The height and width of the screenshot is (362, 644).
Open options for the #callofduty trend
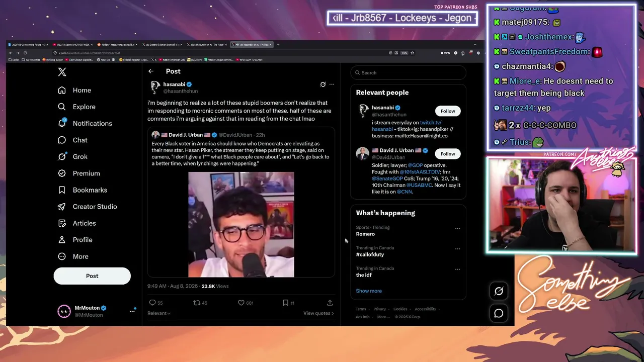coord(457,249)
